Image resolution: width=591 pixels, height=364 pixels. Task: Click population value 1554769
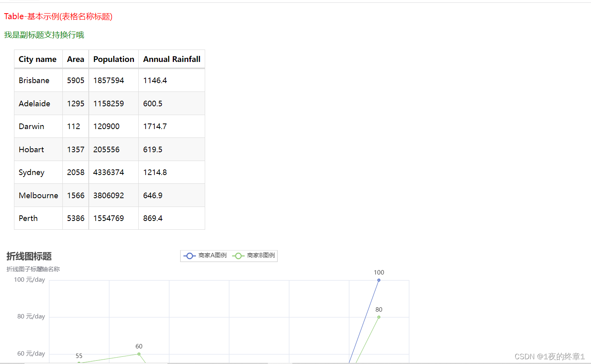tap(114, 218)
